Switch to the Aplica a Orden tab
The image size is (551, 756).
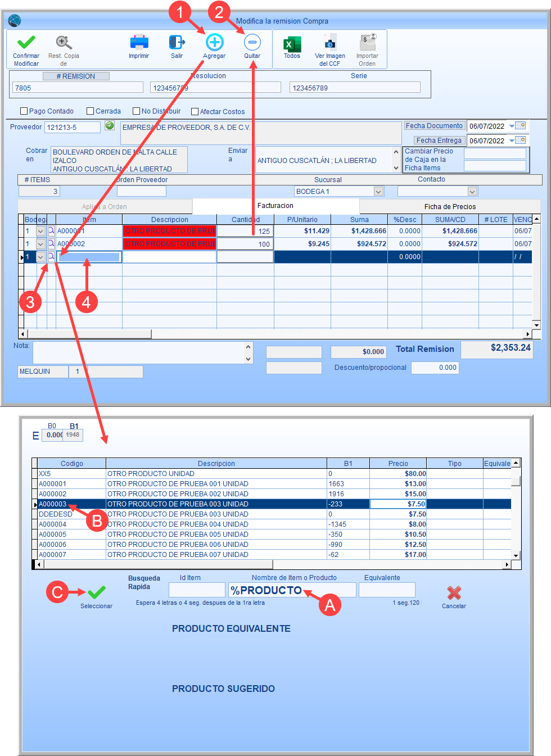point(105,207)
